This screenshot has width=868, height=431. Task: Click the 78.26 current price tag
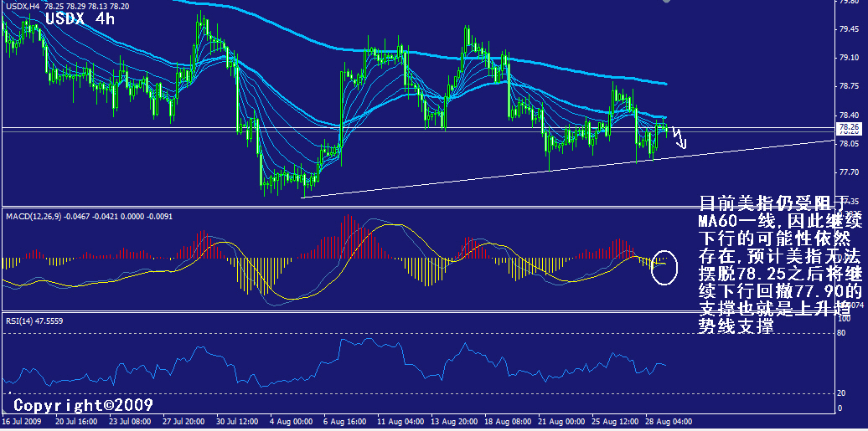850,126
